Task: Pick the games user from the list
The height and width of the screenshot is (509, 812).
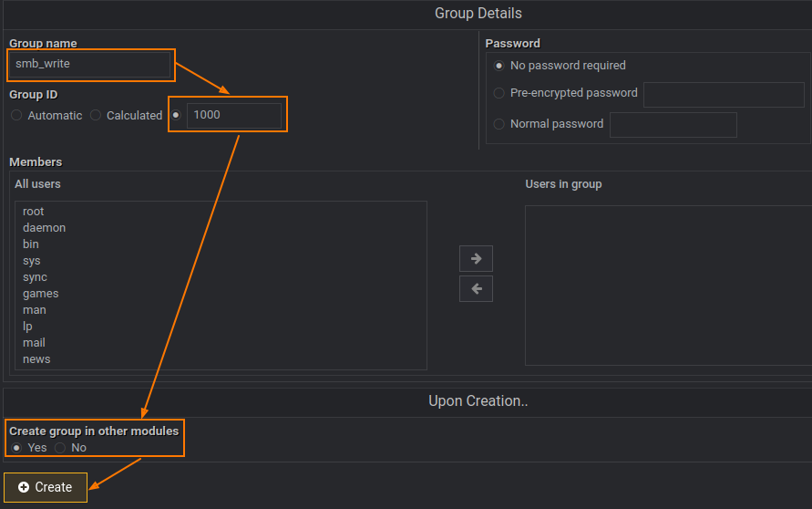Action: tap(40, 294)
